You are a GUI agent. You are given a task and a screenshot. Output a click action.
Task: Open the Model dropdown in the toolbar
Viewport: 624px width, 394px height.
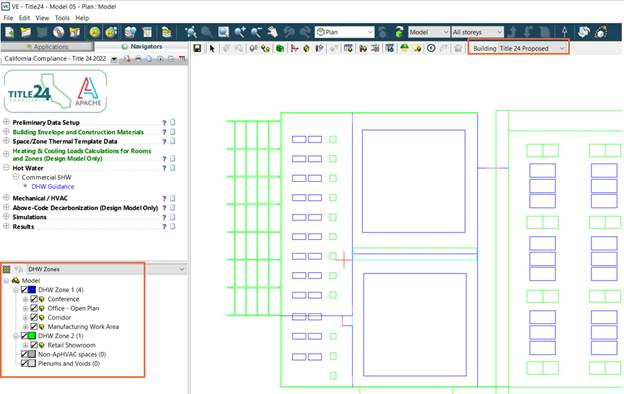(x=429, y=32)
